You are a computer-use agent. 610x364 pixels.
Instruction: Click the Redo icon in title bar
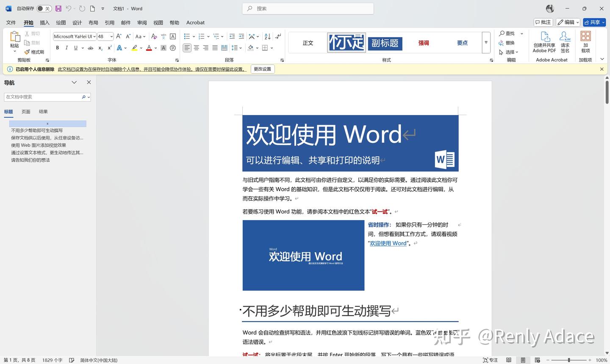[82, 8]
